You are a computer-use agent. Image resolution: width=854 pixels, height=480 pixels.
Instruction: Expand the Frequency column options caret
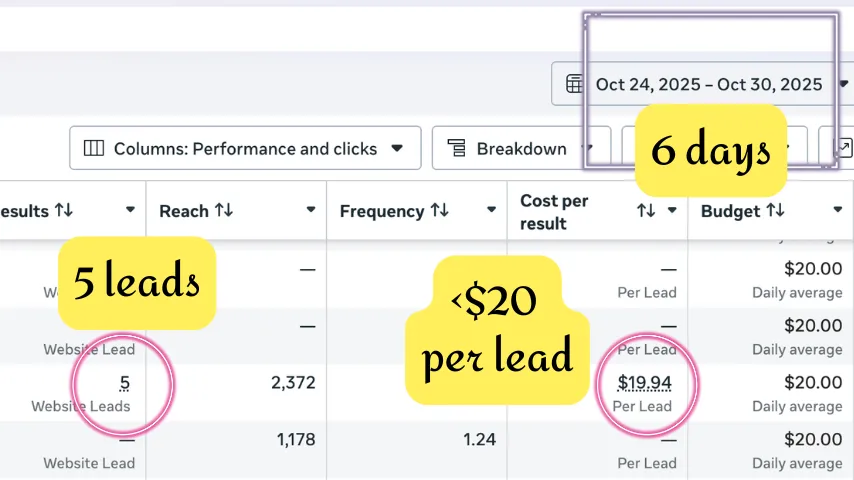coord(491,211)
